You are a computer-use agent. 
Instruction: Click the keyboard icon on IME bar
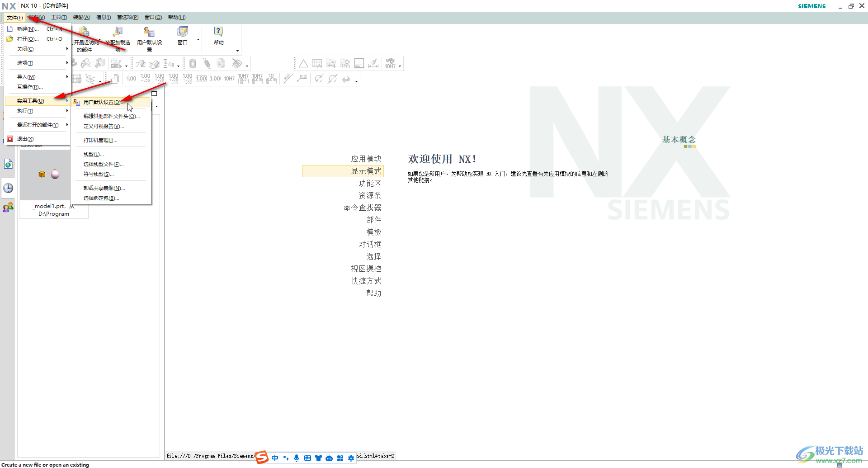tap(307, 458)
